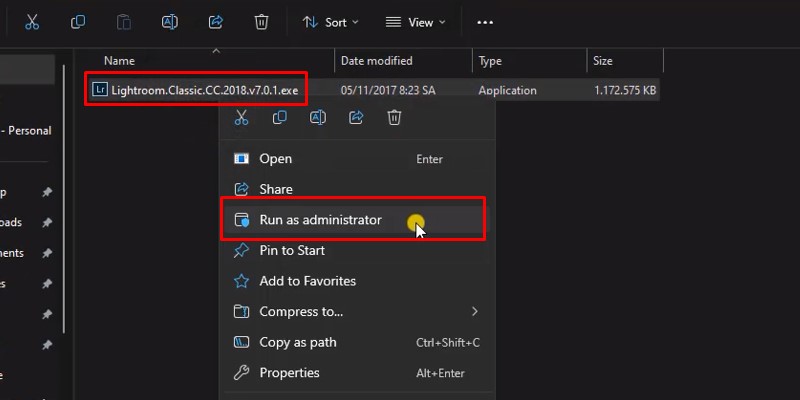This screenshot has height=400, width=800.
Task: Click the Delete trash icon in the top toolbar
Action: (261, 22)
